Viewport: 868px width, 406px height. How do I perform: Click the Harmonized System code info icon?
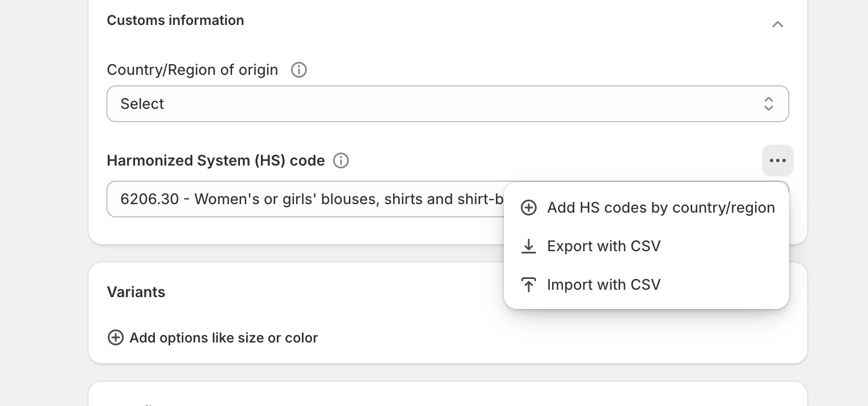pos(340,160)
